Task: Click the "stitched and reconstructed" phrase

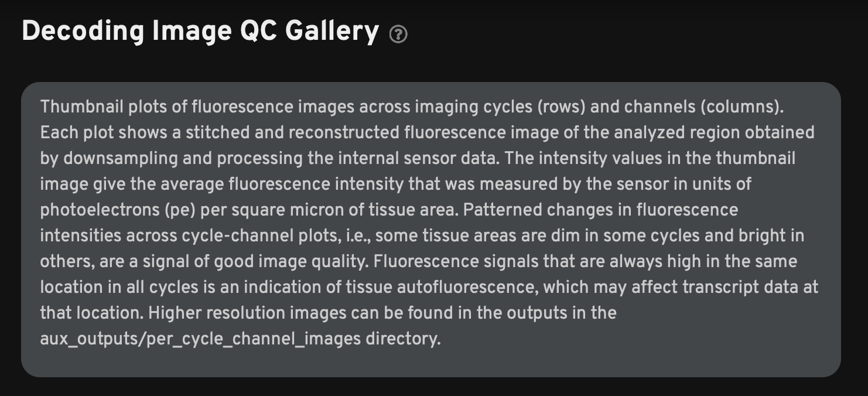Action: 292,133
